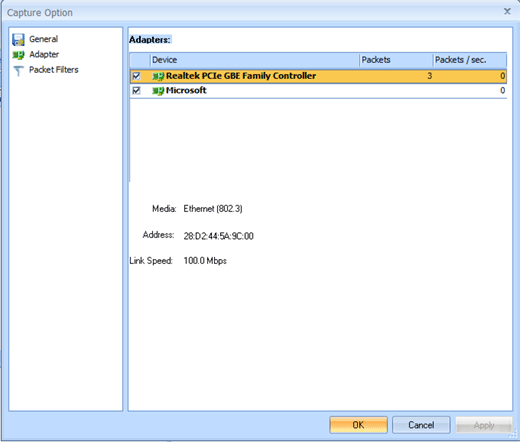
Task: Click the Microsoft adapter network card icon
Action: 158,91
